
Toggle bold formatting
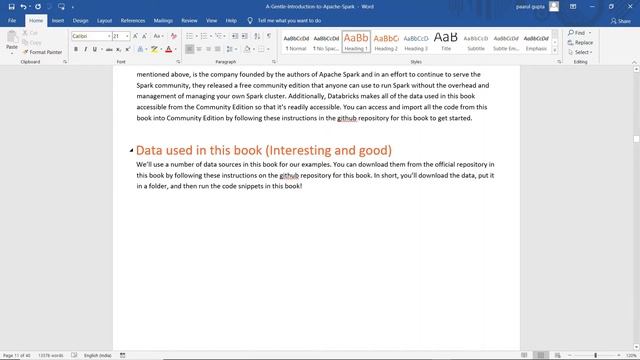pos(76,49)
